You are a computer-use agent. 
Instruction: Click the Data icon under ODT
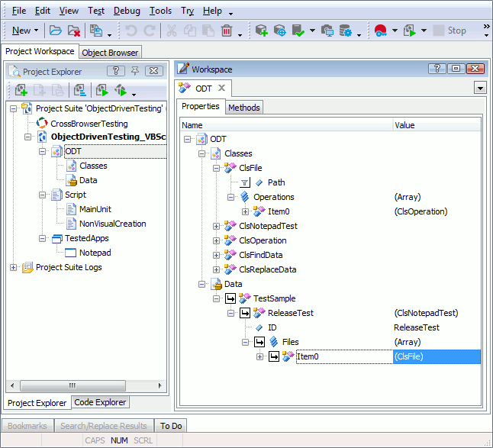pyautogui.click(x=72, y=180)
